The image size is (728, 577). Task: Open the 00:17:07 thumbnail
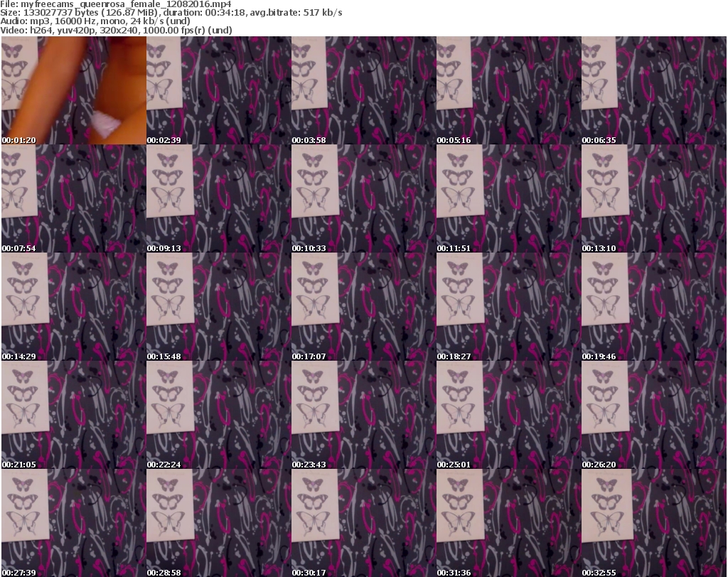pos(363,307)
